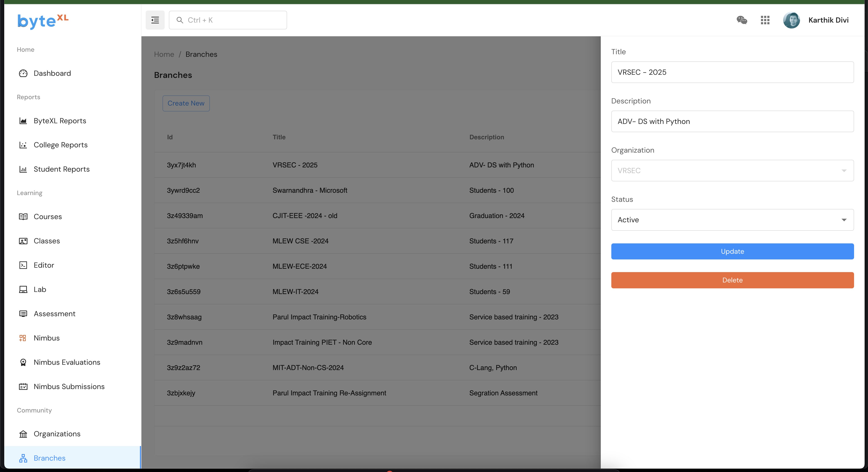Collapse sidebar using the menu fold icon

tap(155, 20)
